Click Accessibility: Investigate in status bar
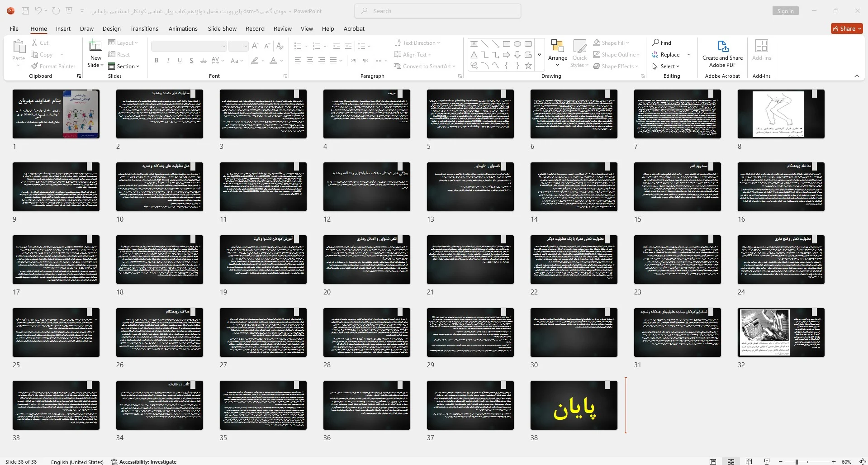 point(144,462)
